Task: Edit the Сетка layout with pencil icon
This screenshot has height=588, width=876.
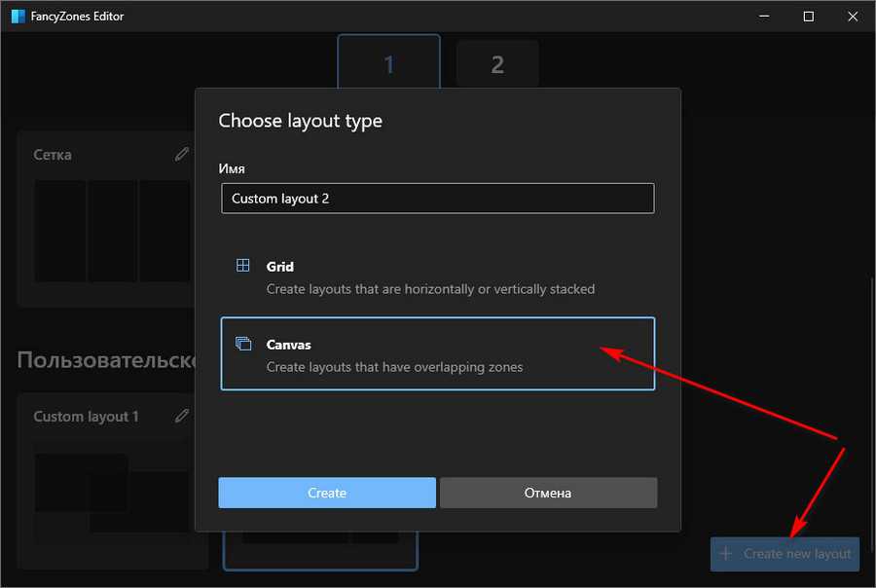Action: (182, 154)
